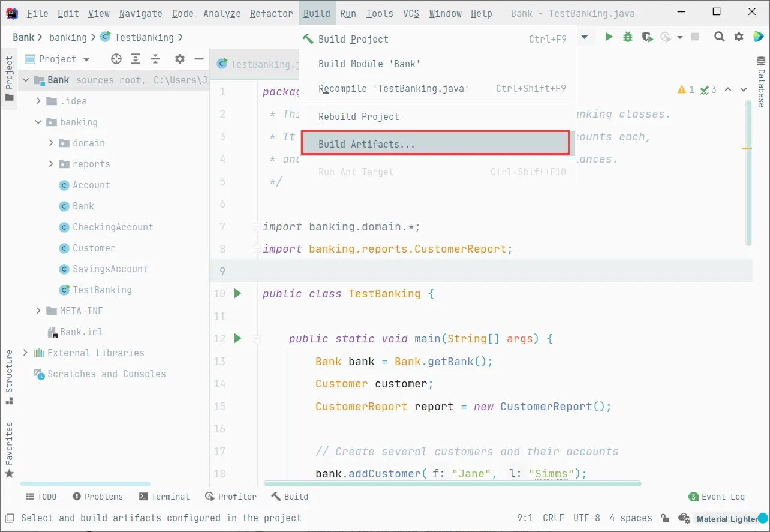Open the Profiler tool window
This screenshot has height=532, width=770.
(x=231, y=497)
